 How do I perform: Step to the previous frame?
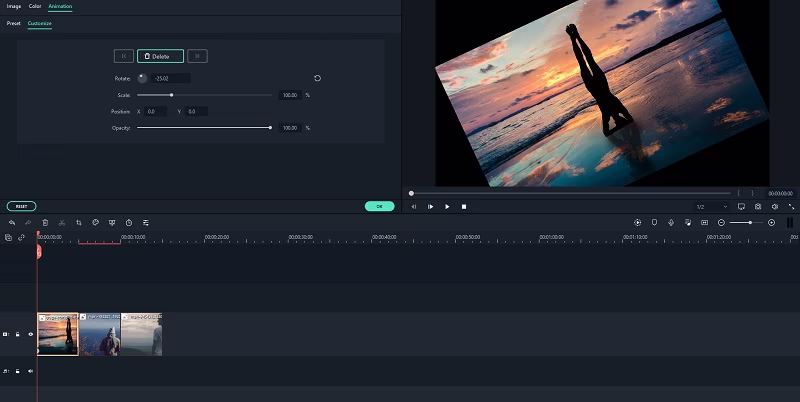[x=414, y=207]
